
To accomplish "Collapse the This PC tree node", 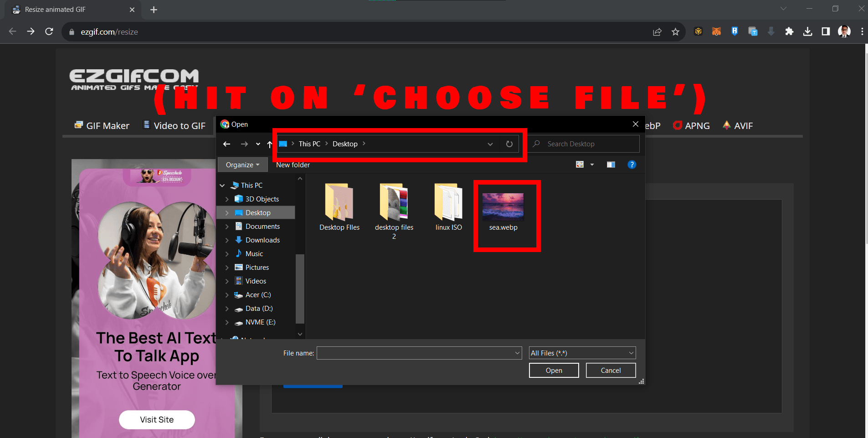I will point(222,185).
